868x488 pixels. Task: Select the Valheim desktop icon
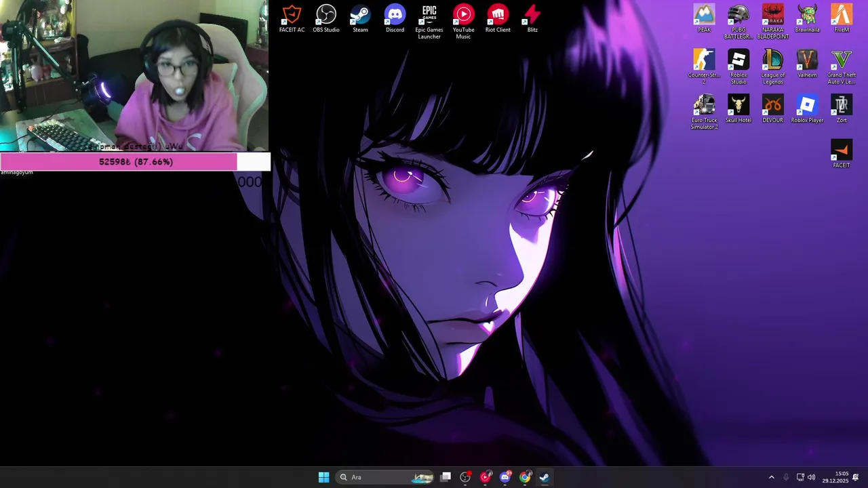tap(807, 64)
